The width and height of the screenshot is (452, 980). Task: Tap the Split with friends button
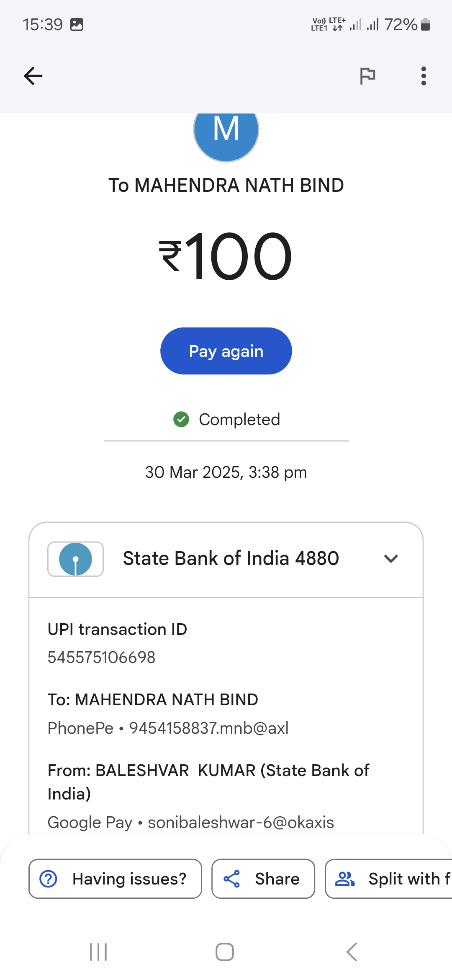coord(389,879)
